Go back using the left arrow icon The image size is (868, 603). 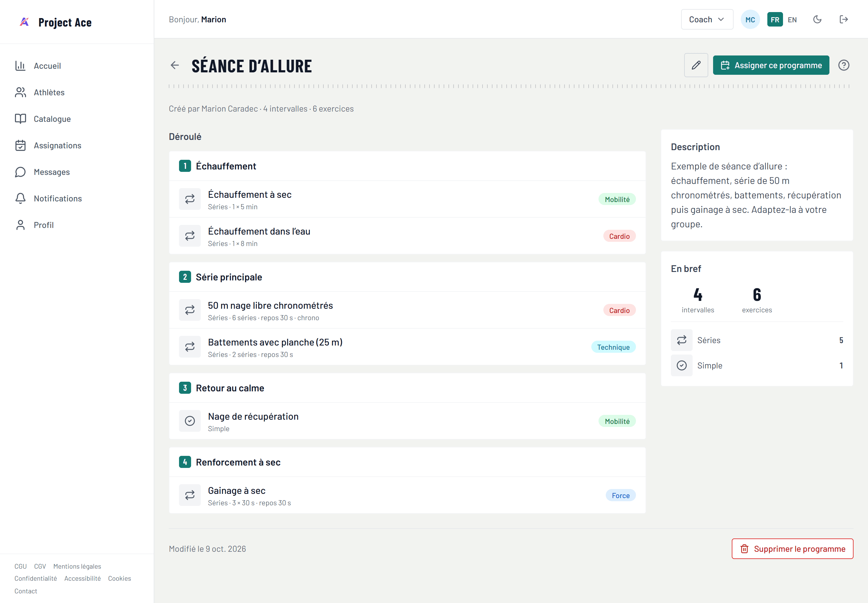[175, 65]
